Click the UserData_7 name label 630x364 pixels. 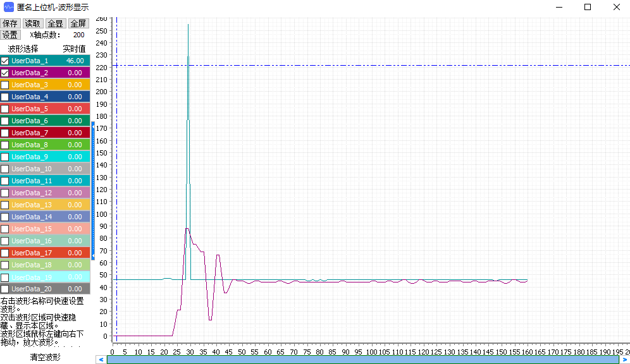tap(30, 133)
